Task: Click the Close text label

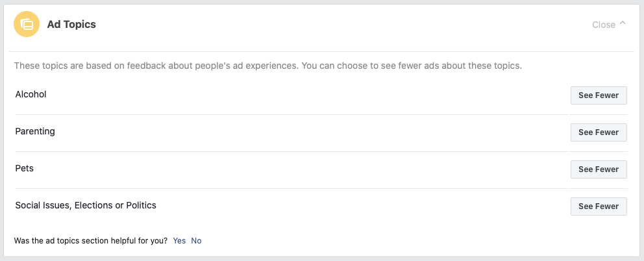Action: pyautogui.click(x=603, y=25)
